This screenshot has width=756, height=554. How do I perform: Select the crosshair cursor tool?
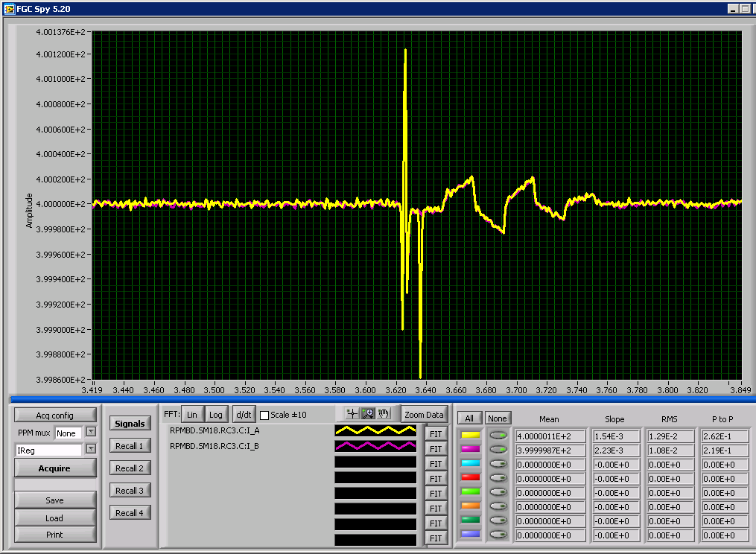pos(352,414)
